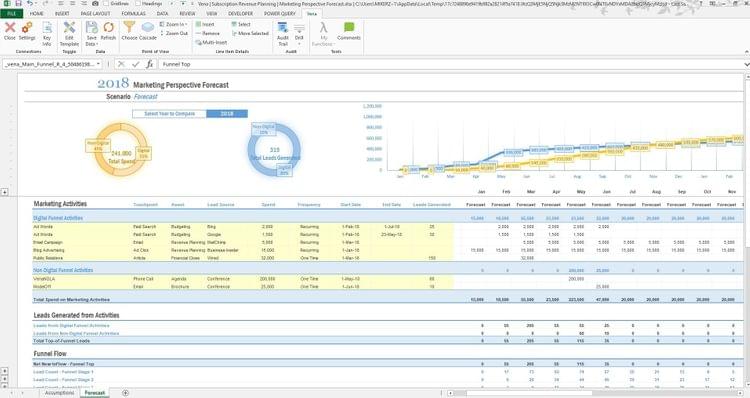Screen dimensions: 750x398
Task: Expand row group plus button beside chart section
Action: coord(4,192)
